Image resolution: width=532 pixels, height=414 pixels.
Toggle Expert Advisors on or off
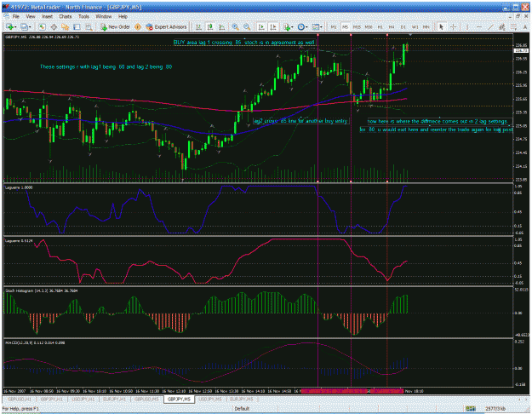166,26
